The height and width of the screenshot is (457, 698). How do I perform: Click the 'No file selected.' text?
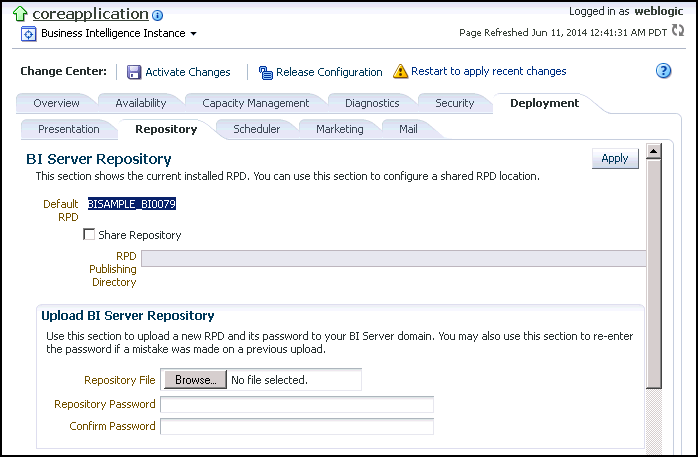coord(269,380)
